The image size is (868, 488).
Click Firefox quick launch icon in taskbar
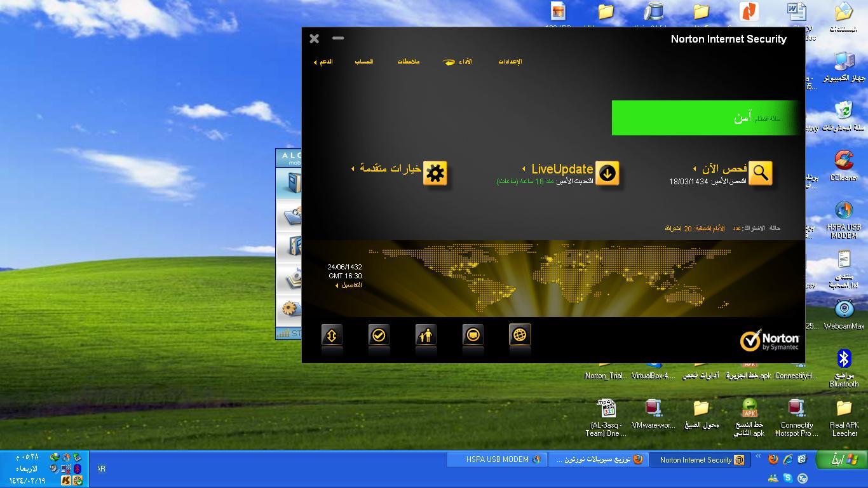pos(773,459)
